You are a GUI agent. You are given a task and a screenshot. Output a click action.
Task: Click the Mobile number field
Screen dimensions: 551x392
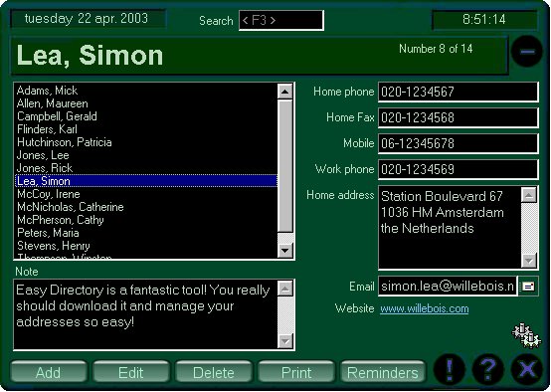point(458,143)
